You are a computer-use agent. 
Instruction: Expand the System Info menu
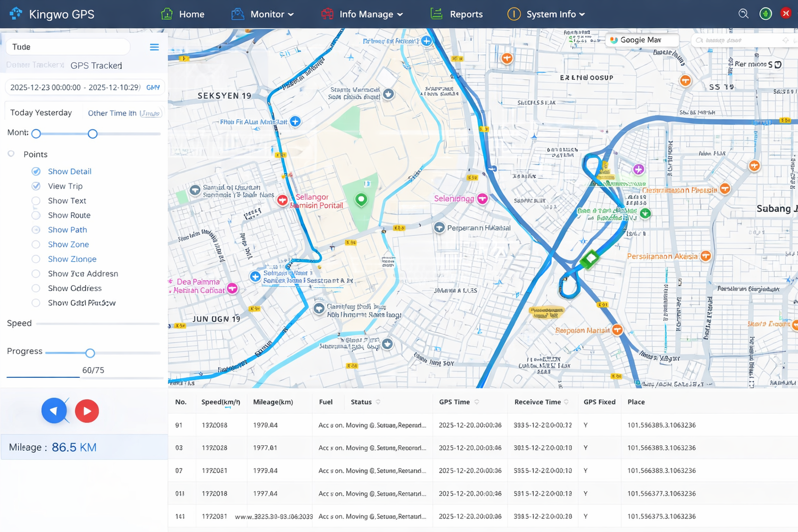[547, 14]
